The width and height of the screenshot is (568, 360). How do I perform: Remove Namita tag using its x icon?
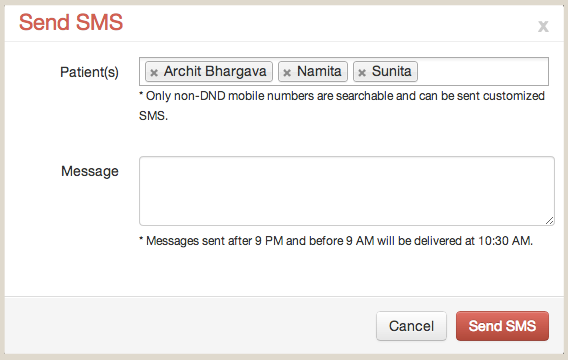287,73
